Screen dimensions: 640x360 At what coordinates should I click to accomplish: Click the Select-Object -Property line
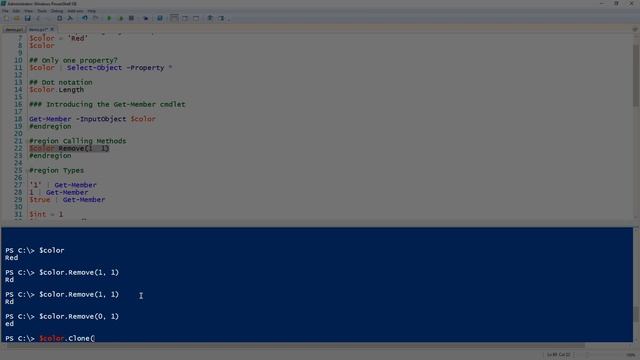pos(100,68)
